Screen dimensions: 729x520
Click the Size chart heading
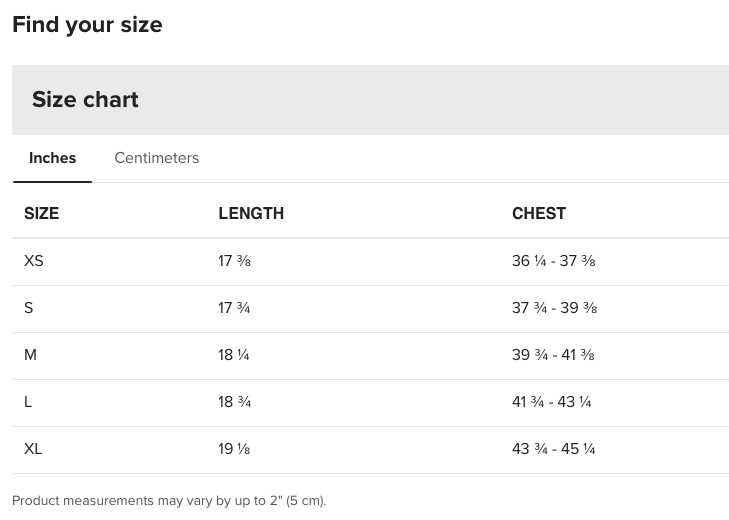pyautogui.click(x=85, y=100)
